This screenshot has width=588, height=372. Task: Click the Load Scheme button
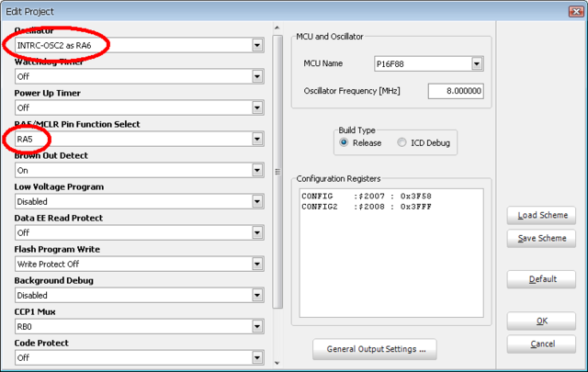click(x=541, y=215)
